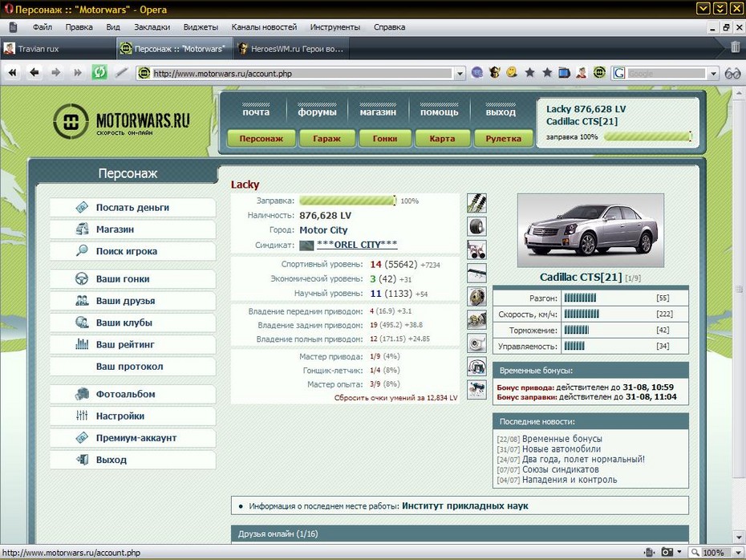Click the Институт прикладных наук link
Image resolution: width=746 pixels, height=560 pixels.
pyautogui.click(x=464, y=505)
